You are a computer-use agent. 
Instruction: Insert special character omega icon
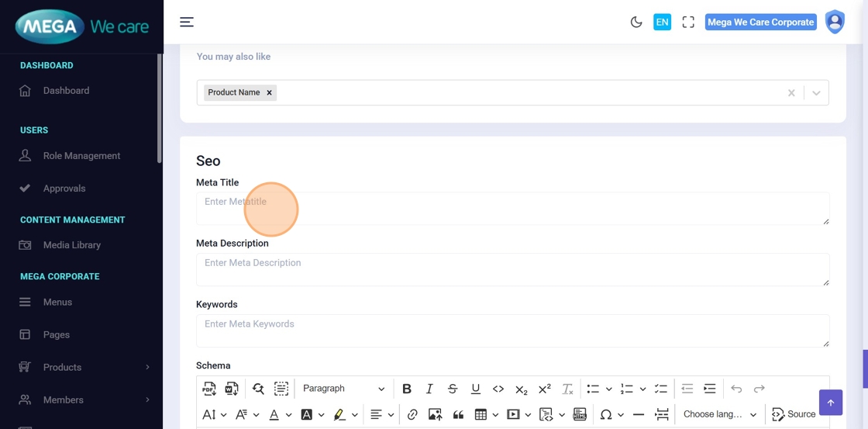606,414
